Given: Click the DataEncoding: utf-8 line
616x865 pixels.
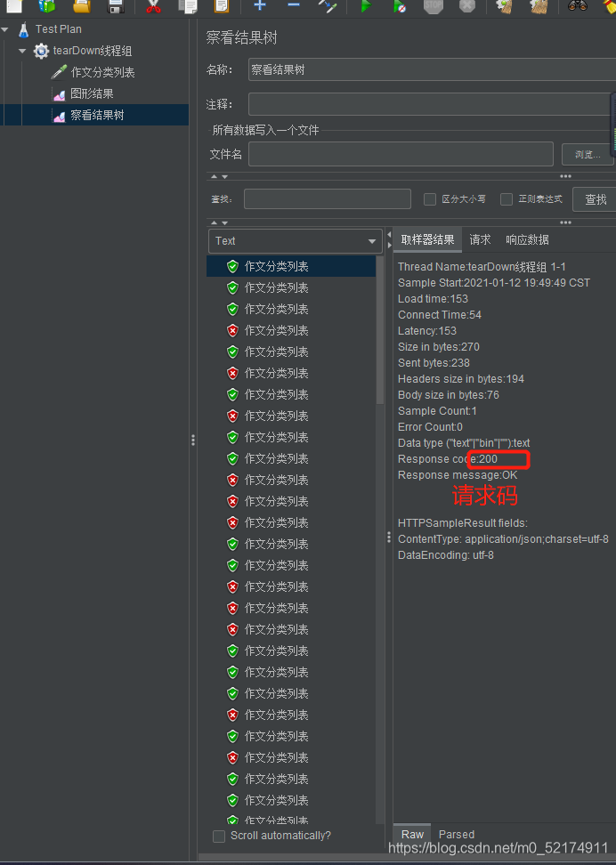Looking at the screenshot, I should point(445,555).
